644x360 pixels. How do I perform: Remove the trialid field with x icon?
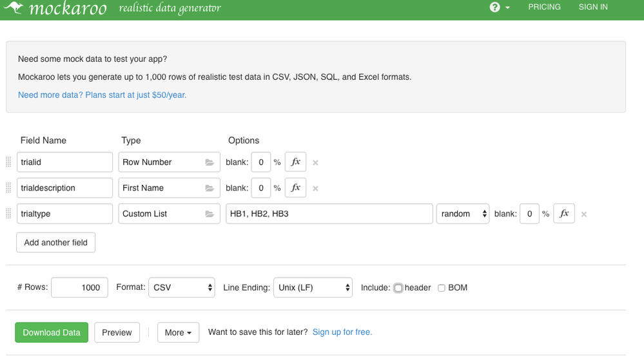pyautogui.click(x=315, y=163)
